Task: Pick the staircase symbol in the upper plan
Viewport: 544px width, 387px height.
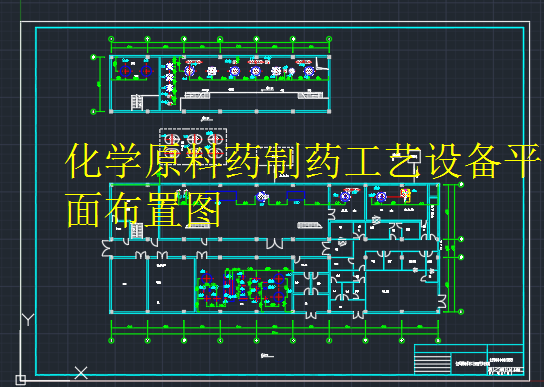Action: (136, 102)
